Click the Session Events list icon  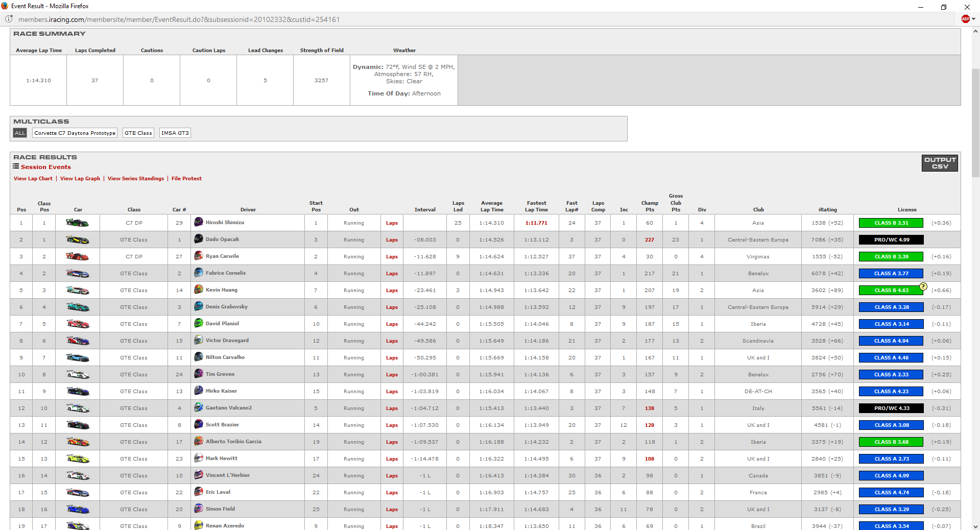16,166
